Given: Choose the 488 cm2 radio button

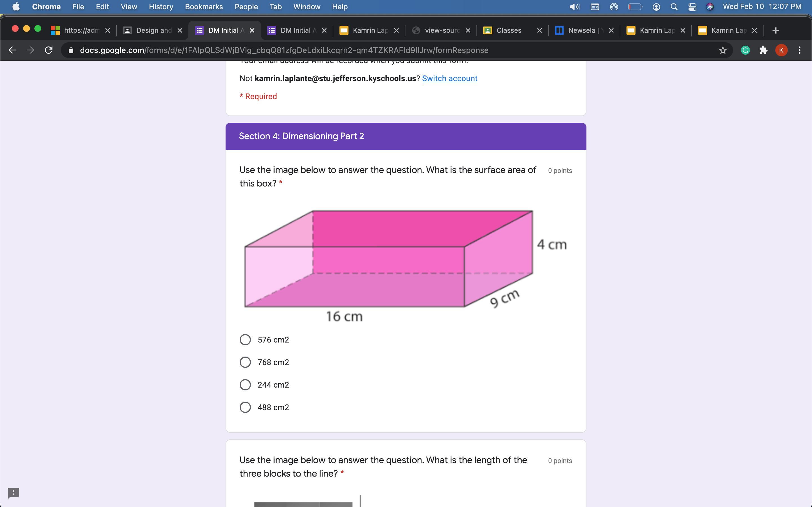Looking at the screenshot, I should pos(245,407).
